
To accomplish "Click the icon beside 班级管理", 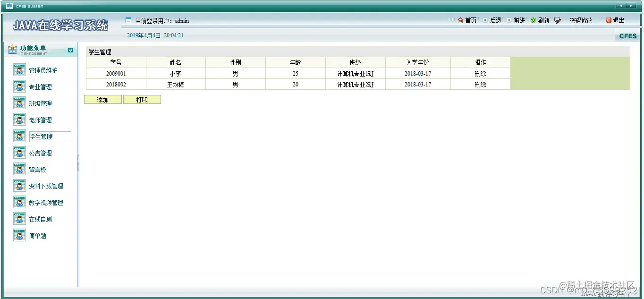I will tap(19, 103).
